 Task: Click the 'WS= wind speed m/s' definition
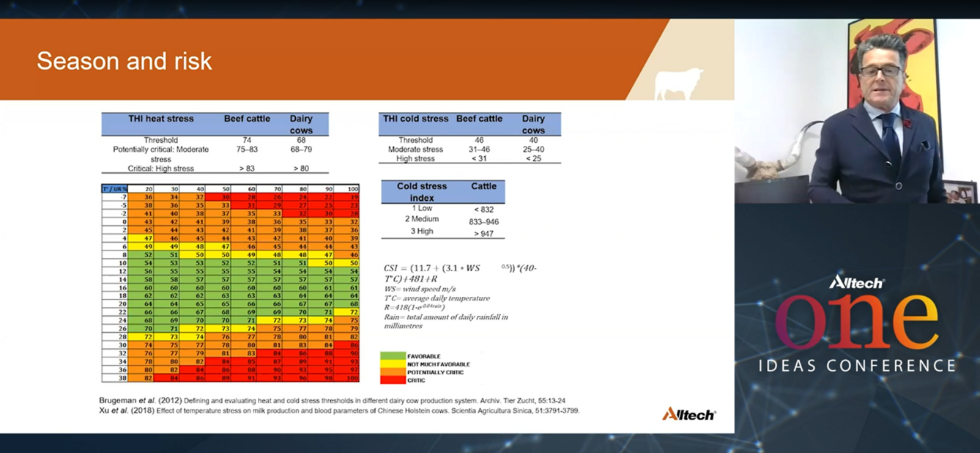click(420, 289)
